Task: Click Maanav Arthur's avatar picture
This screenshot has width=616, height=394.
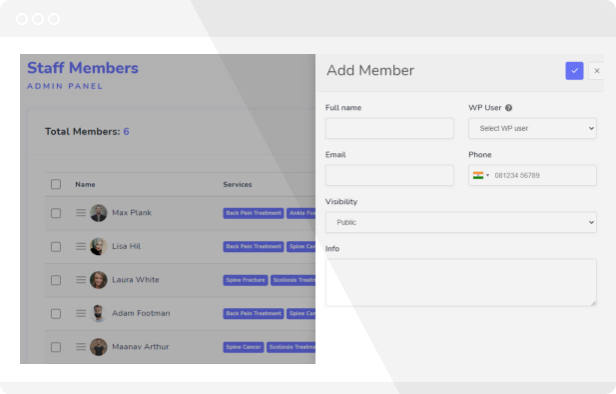Action: (99, 347)
